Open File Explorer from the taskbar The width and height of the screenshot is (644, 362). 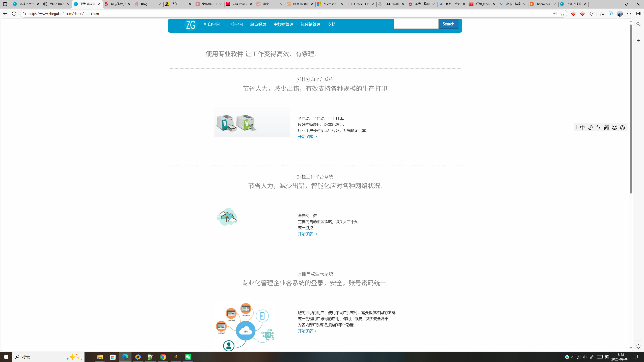100,357
